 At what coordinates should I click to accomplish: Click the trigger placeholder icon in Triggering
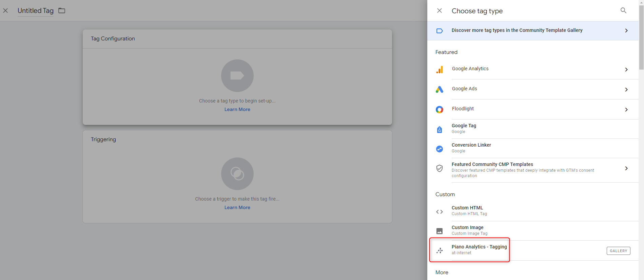pyautogui.click(x=237, y=174)
